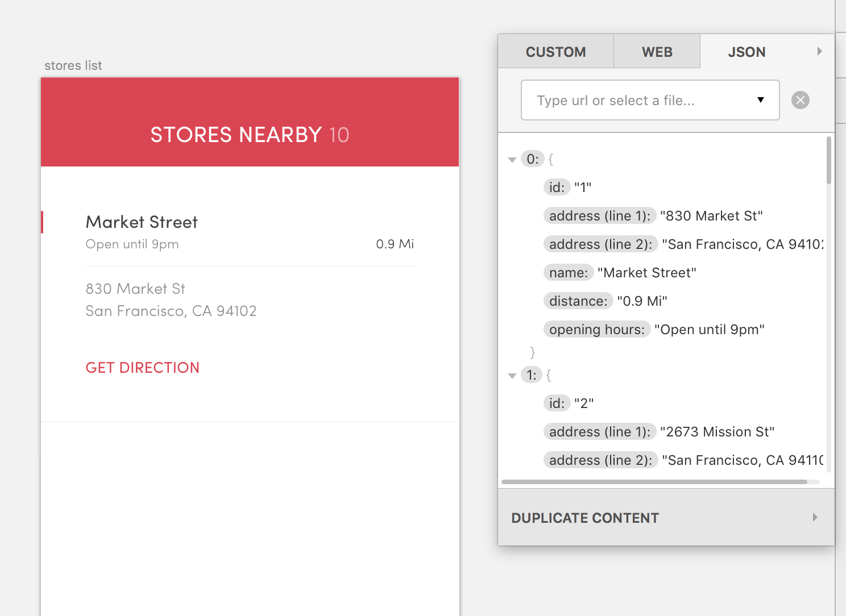Click the "stores list" label
This screenshot has width=846, height=616.
(x=73, y=65)
